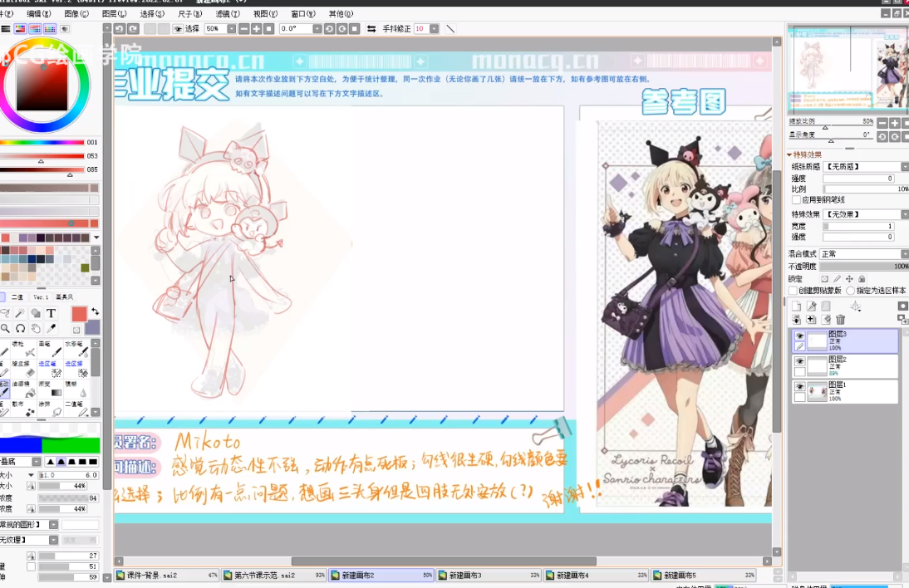Switch to document tab 新建画布3
Viewport: 909px width, 588px height.
[489, 576]
